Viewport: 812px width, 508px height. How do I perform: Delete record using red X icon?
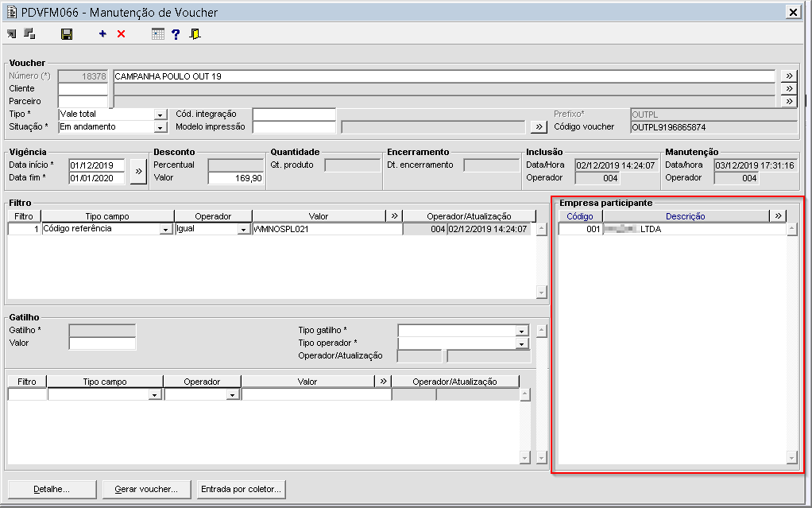(x=122, y=33)
